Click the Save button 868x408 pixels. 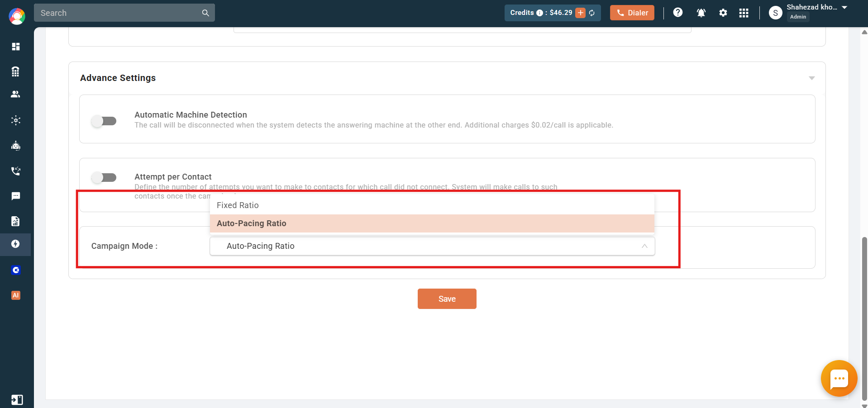(x=447, y=299)
